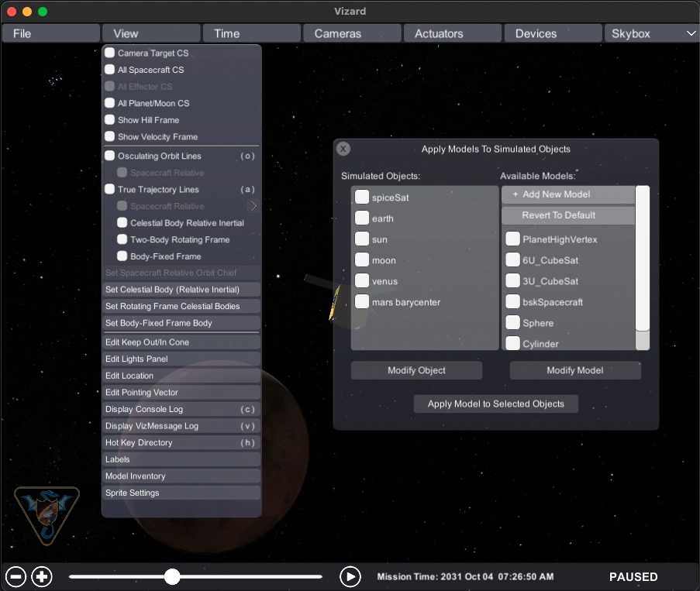Viewport: 700px width, 591px height.
Task: Open the Skybox dropdown menu
Action: pos(651,33)
